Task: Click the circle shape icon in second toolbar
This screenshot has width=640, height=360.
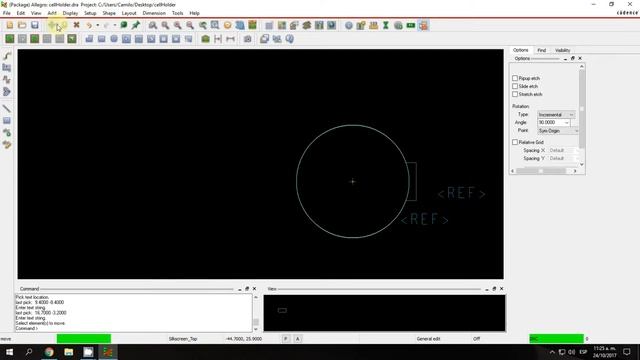Action: (114, 39)
